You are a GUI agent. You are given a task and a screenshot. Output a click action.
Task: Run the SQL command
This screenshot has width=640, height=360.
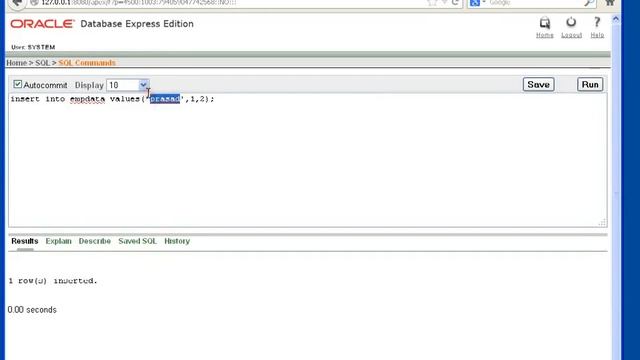pos(590,84)
